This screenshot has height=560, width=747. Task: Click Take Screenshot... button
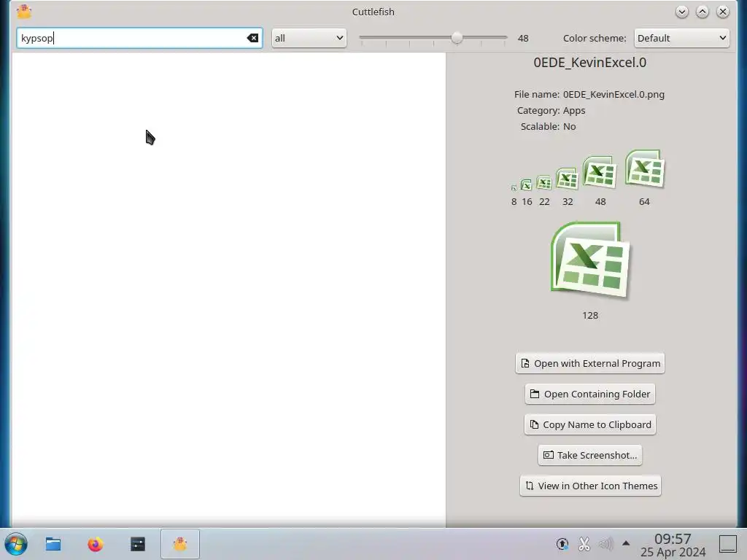pos(589,455)
